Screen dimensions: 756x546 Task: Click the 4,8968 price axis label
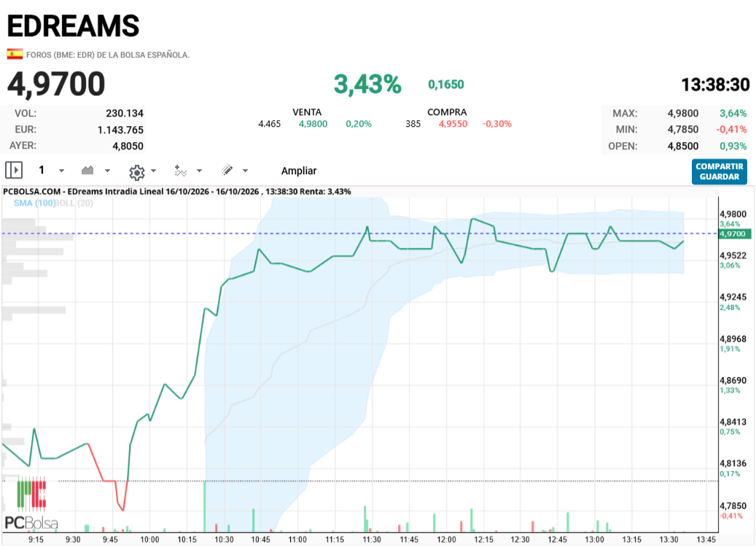pyautogui.click(x=733, y=339)
